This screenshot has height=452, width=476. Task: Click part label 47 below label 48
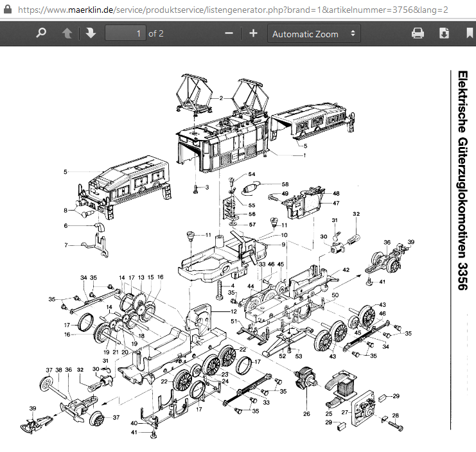(x=336, y=203)
